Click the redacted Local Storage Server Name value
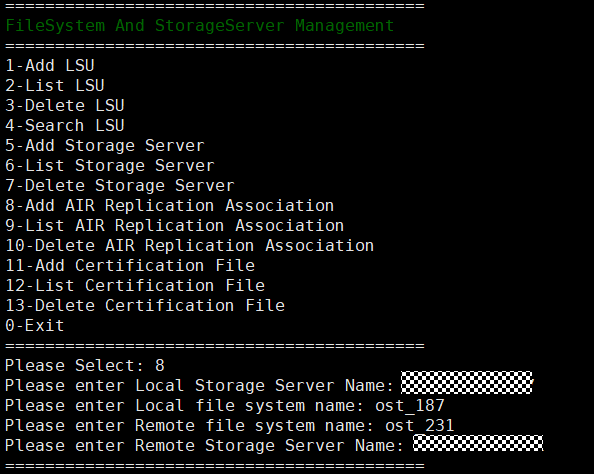Screen dimensions: 594x474 [x=467, y=383]
